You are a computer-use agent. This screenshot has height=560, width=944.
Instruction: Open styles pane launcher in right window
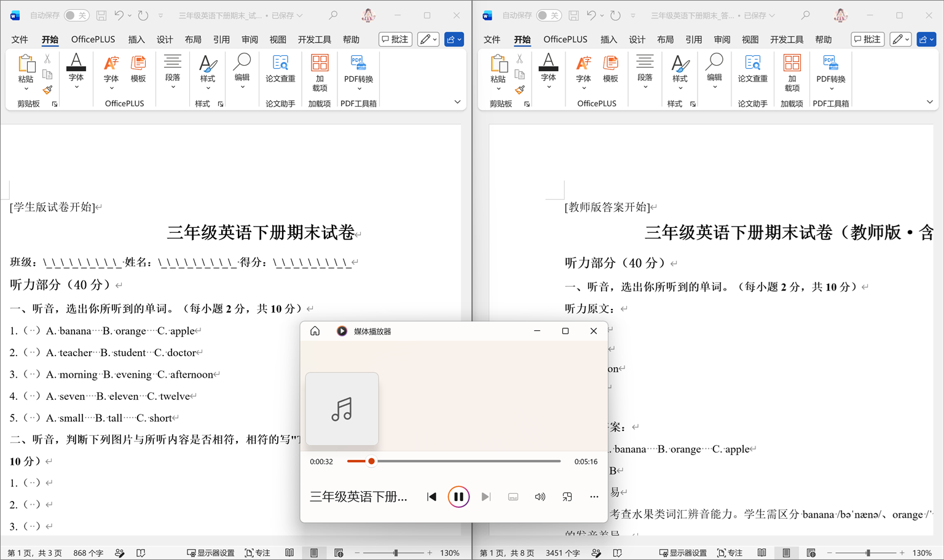coord(693,104)
